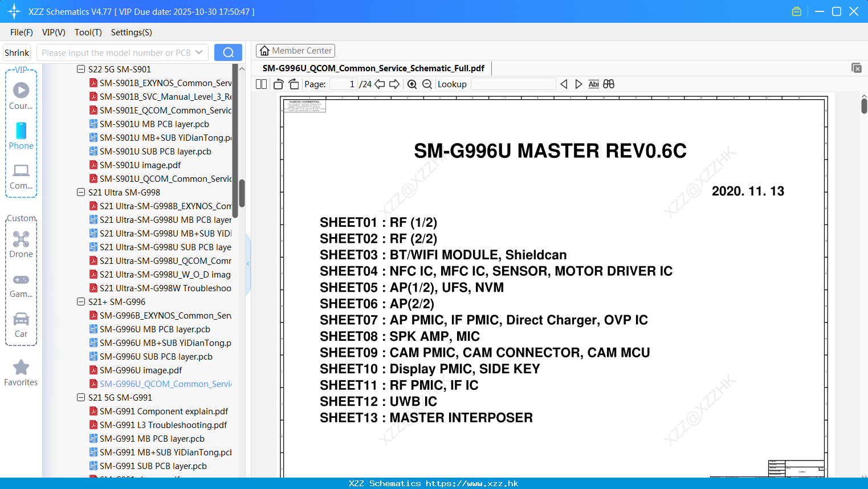
Task: Open SM-G991 Component explain.pdf
Action: pyautogui.click(x=159, y=411)
